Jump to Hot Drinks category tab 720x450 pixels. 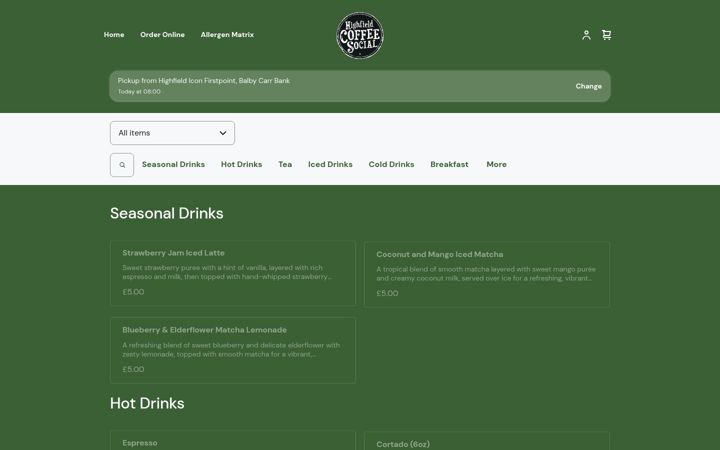(242, 164)
